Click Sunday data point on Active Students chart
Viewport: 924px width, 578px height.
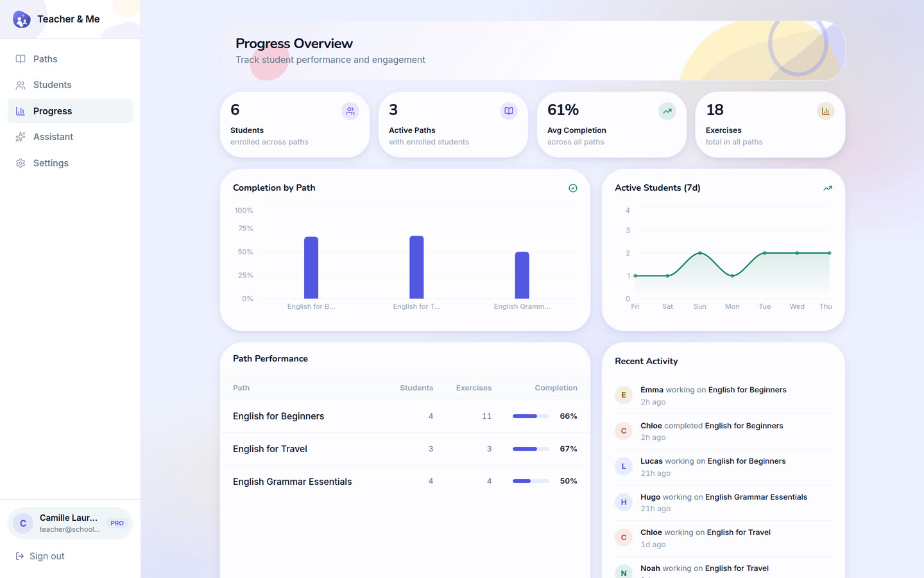tap(700, 253)
